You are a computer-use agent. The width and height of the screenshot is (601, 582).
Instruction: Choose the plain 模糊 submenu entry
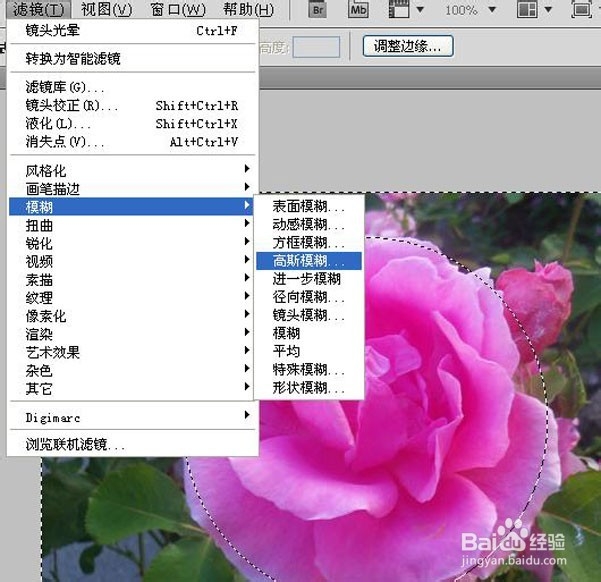pyautogui.click(x=309, y=333)
